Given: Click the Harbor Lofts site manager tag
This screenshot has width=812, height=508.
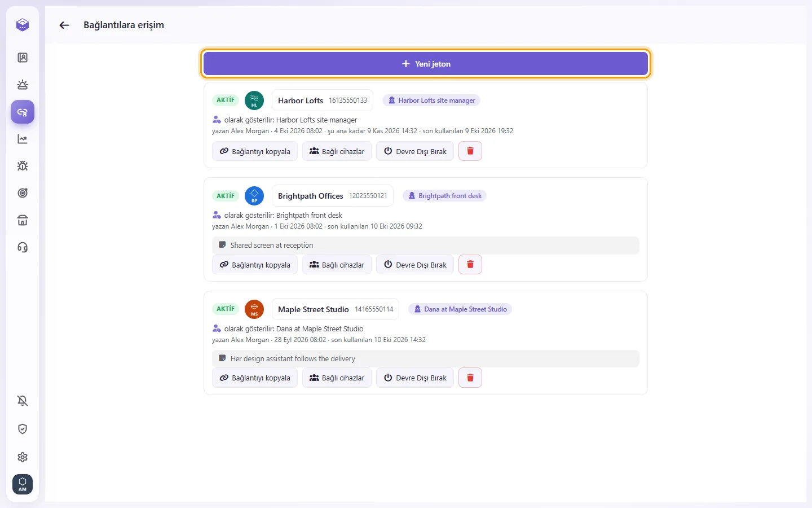Looking at the screenshot, I should pos(431,100).
